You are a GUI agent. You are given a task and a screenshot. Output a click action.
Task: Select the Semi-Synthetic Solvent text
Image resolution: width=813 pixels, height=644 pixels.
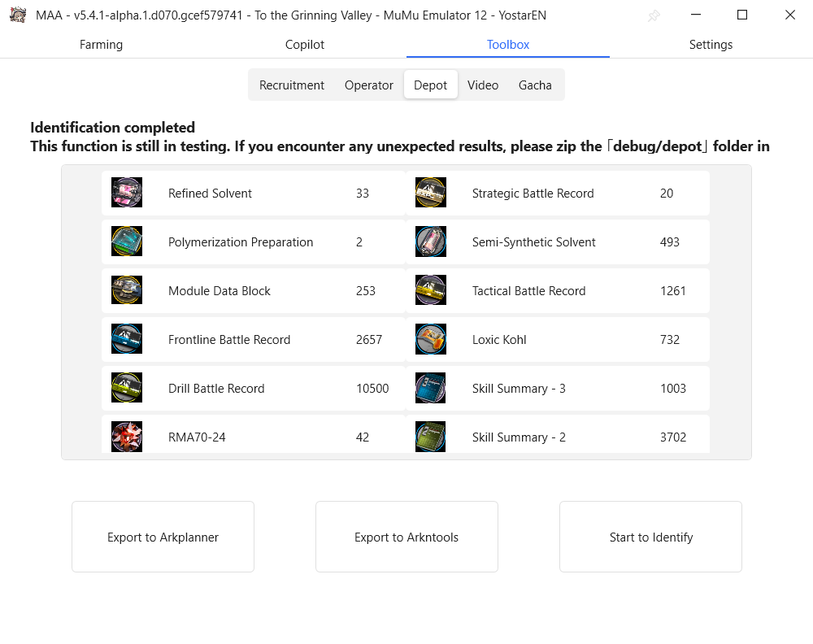(x=533, y=242)
